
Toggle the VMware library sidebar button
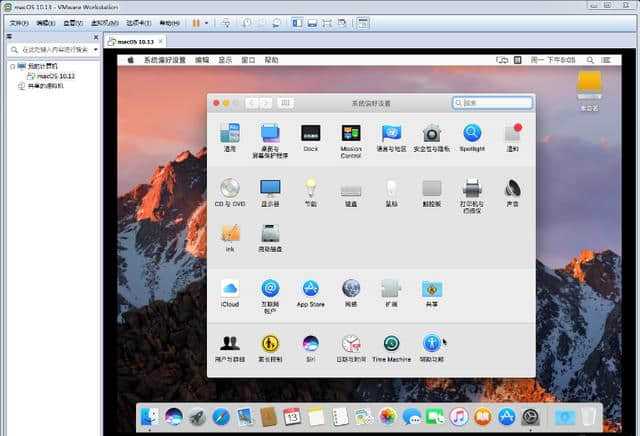click(x=297, y=23)
